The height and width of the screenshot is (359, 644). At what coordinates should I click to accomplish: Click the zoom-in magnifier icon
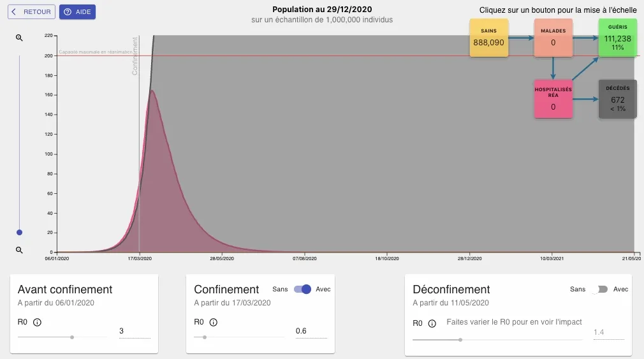point(19,38)
